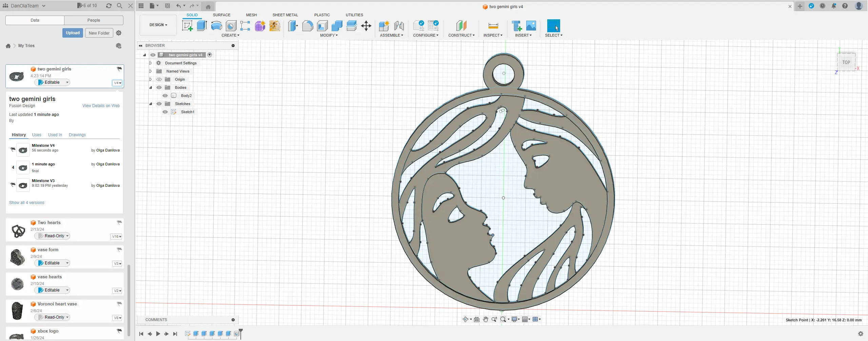Collapse the Sketches folder
This screenshot has width=868, height=341.
pyautogui.click(x=151, y=104)
